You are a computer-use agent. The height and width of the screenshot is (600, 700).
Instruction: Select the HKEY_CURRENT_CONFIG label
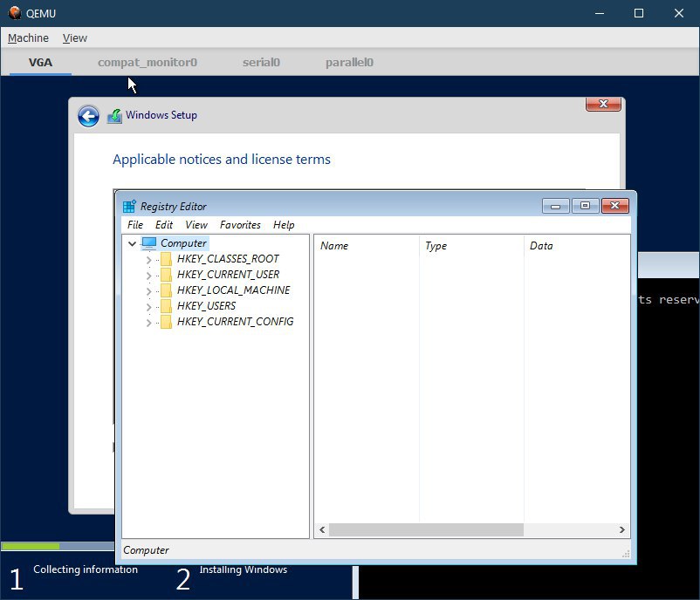pos(236,322)
